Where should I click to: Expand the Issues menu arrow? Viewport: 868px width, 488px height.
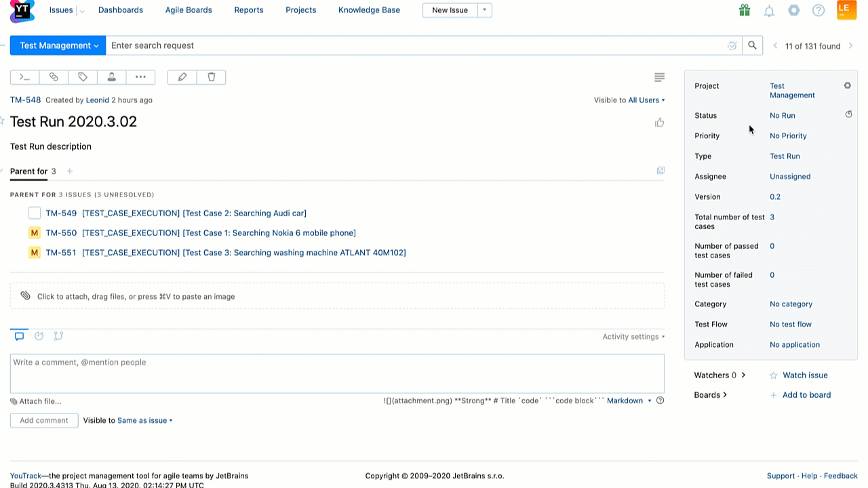[81, 11]
